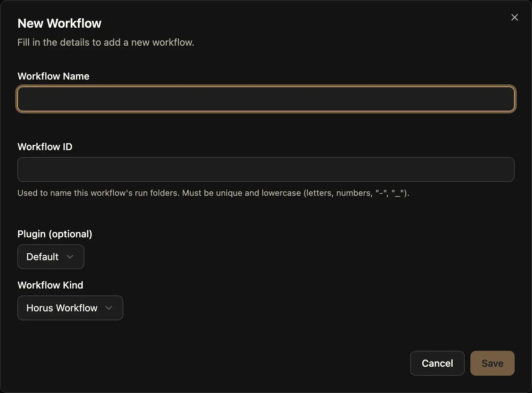Select the 'New Workflow' dialog title
The image size is (532, 393).
point(60,23)
